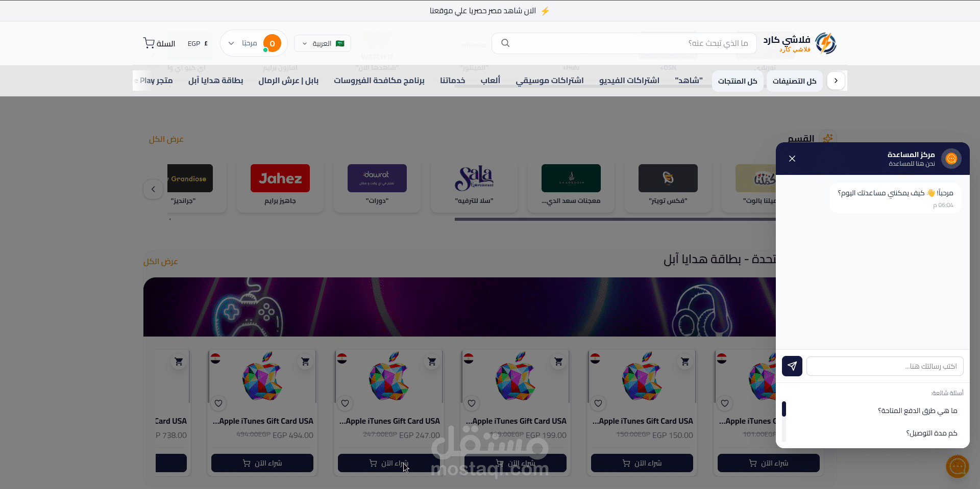
Task: Add the EGP 247.00 iTunes card to cart
Action: 432,362
